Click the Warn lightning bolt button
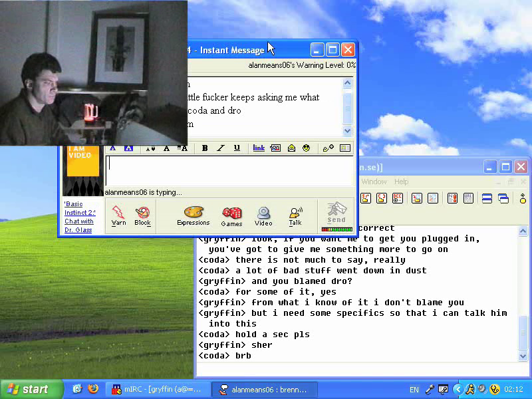 pyautogui.click(x=118, y=215)
